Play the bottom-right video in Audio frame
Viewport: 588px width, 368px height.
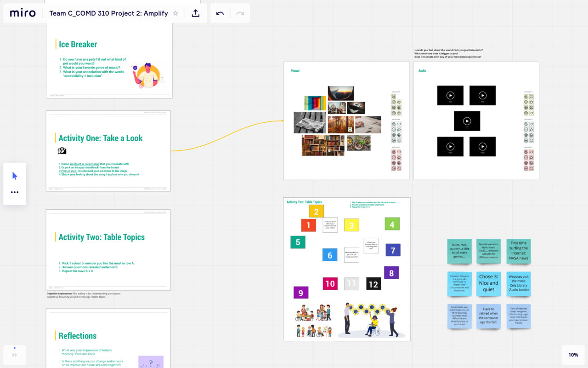tap(482, 147)
